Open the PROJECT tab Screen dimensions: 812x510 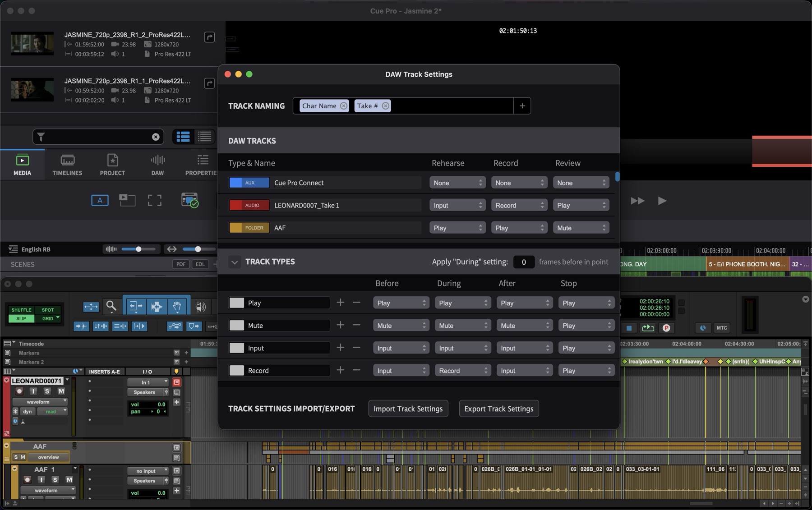point(112,165)
